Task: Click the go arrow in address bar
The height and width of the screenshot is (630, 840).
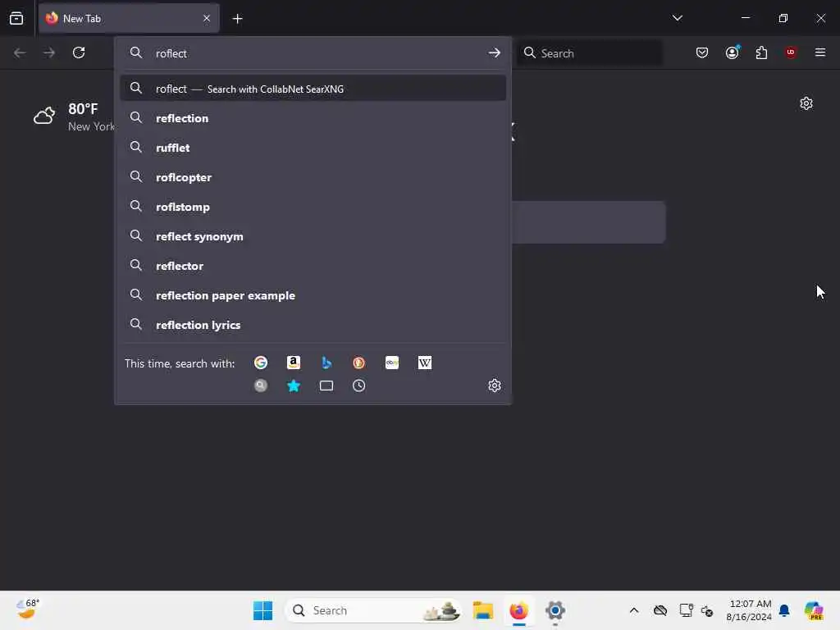Action: 494,52
